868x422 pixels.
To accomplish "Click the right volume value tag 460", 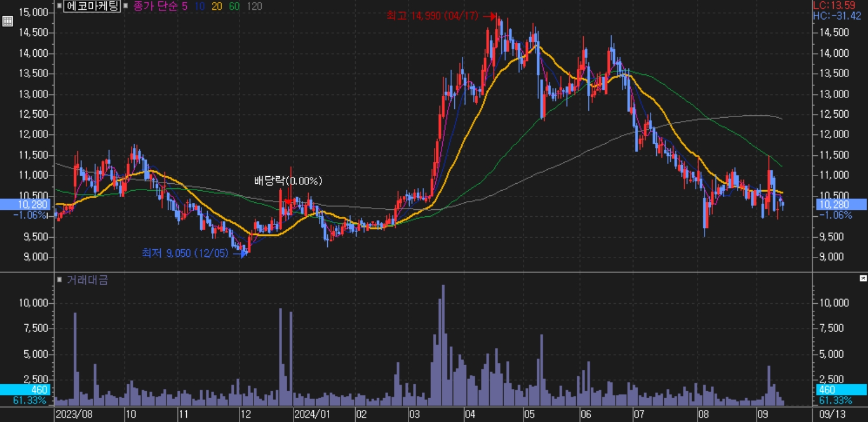I will tap(841, 390).
